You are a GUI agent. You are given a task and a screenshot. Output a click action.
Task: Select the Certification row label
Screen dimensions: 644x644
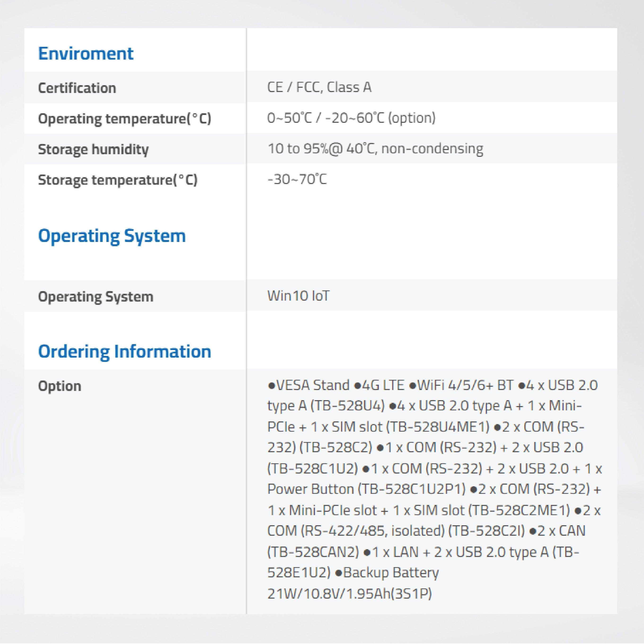click(x=77, y=88)
